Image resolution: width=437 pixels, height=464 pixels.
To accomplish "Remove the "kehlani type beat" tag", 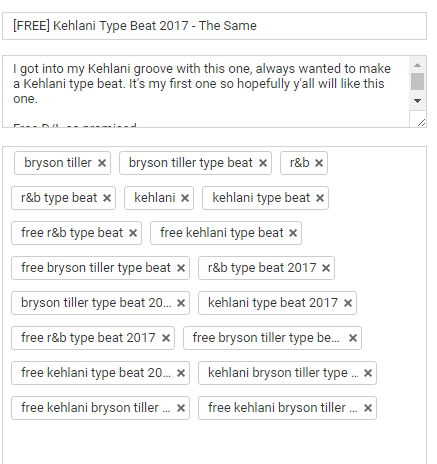I will 320,198.
